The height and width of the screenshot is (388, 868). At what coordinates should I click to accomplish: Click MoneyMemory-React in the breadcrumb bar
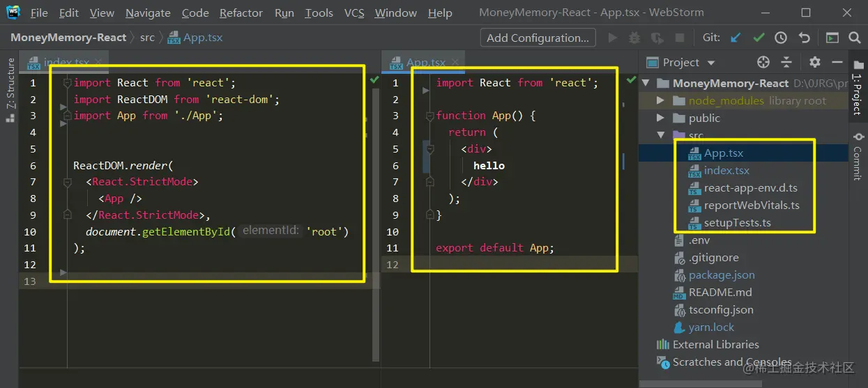click(68, 38)
